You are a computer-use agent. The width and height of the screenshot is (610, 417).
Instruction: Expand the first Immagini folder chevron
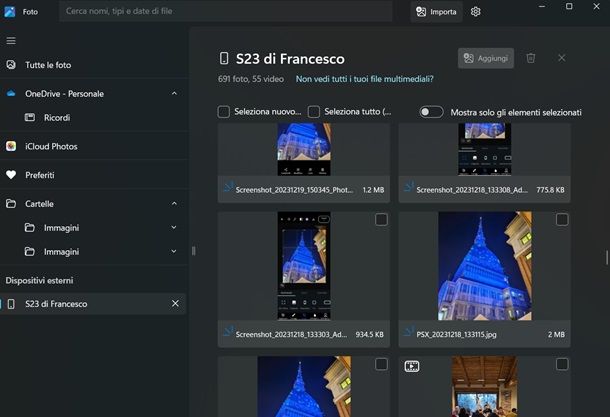point(174,228)
